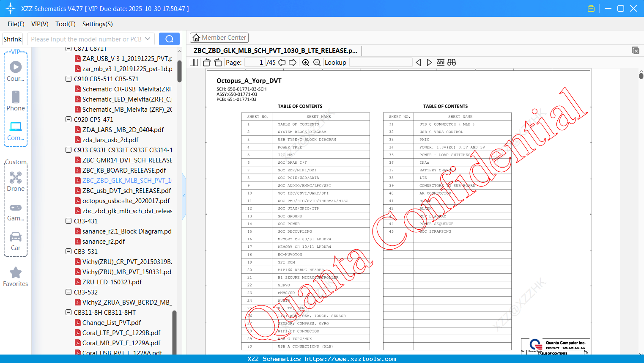Screen dimensions: 644x363
Task: Open the Courses section in the VIP sidebar
Action: pos(16,71)
